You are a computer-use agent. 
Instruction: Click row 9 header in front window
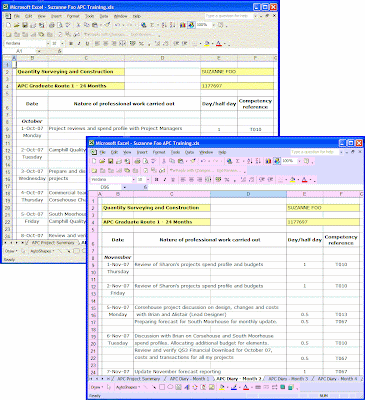[x=93, y=265]
